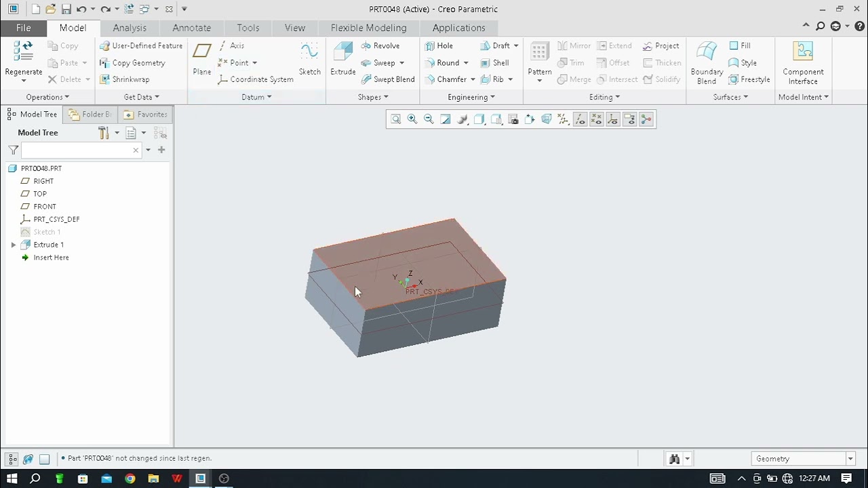Image resolution: width=868 pixels, height=488 pixels.
Task: Click the Datum Axis tool
Action: click(x=231, y=45)
